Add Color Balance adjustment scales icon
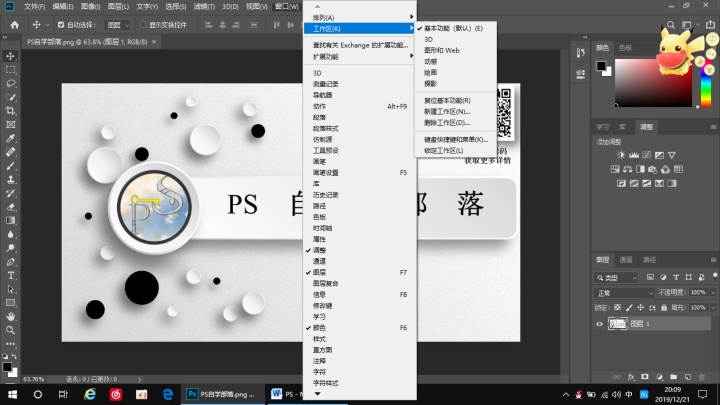 (x=628, y=169)
